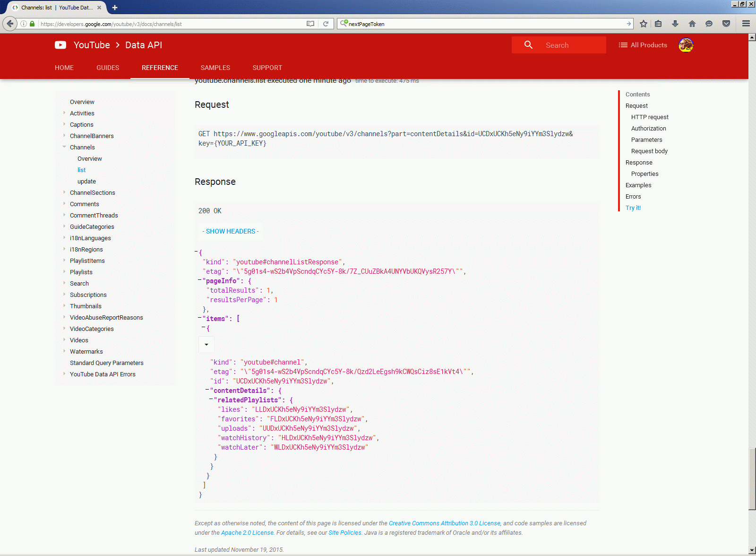Toggle reader view icon in address bar
The image size is (756, 556).
310,24
